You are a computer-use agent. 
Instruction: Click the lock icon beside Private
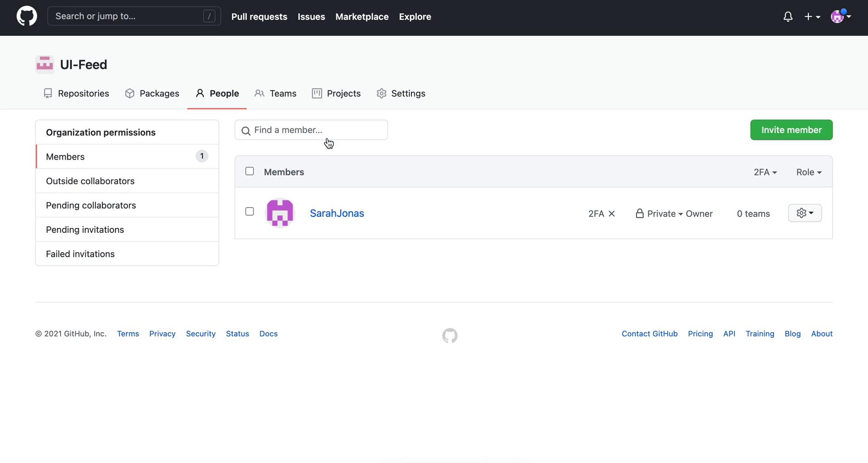(x=639, y=213)
